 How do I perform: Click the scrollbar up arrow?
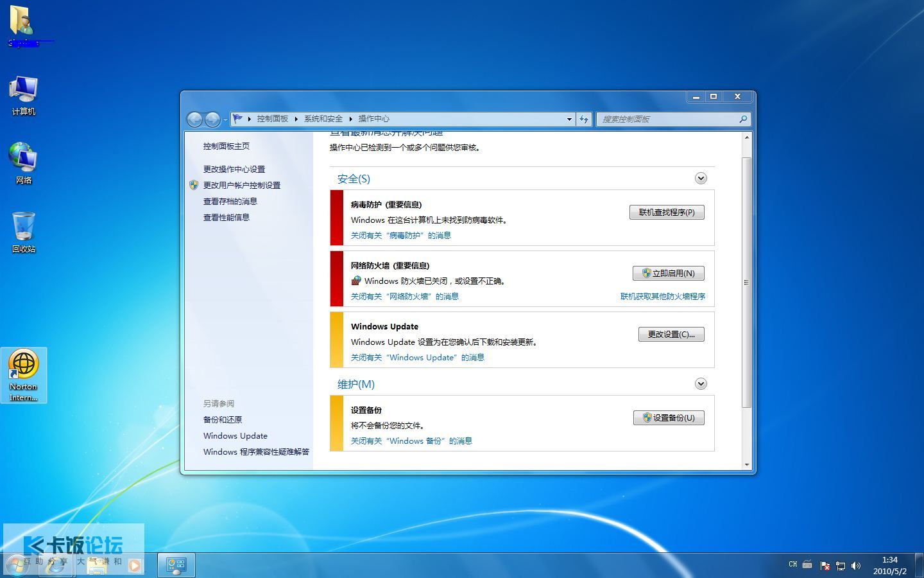tap(747, 137)
